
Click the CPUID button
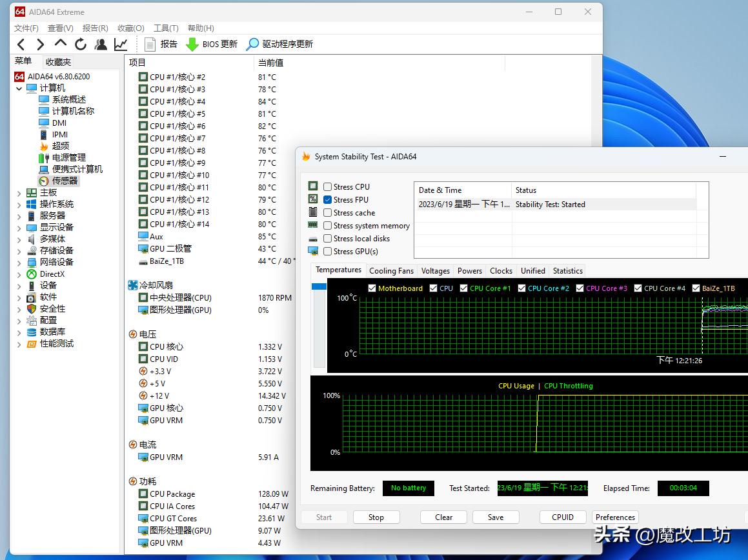coord(562,517)
